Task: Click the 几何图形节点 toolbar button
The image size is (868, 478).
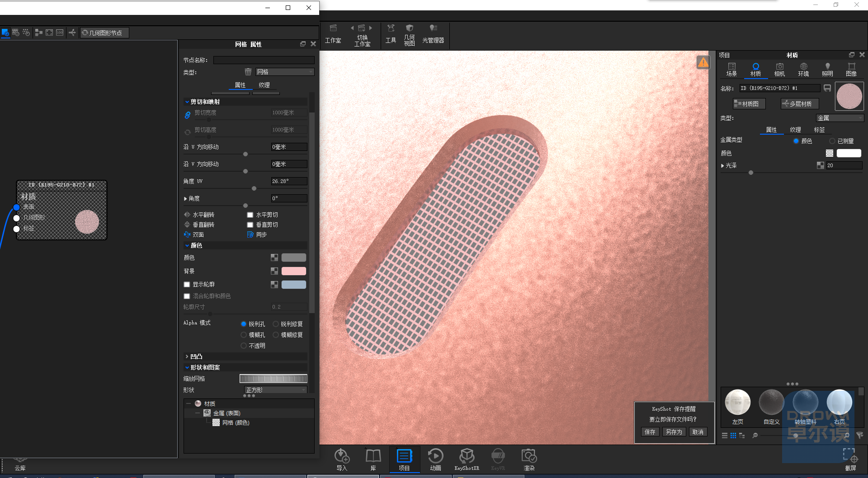Action: 104,33
